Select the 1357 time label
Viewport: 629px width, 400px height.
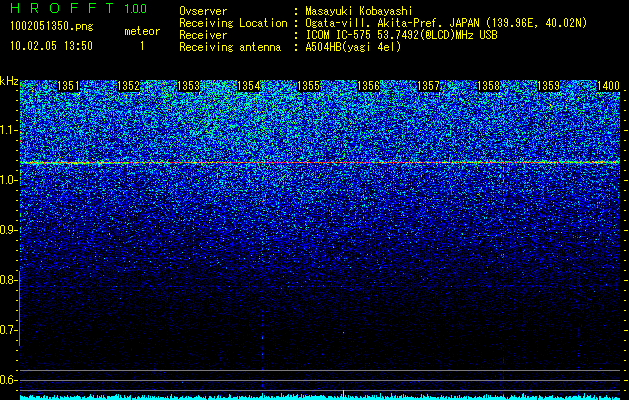point(428,86)
